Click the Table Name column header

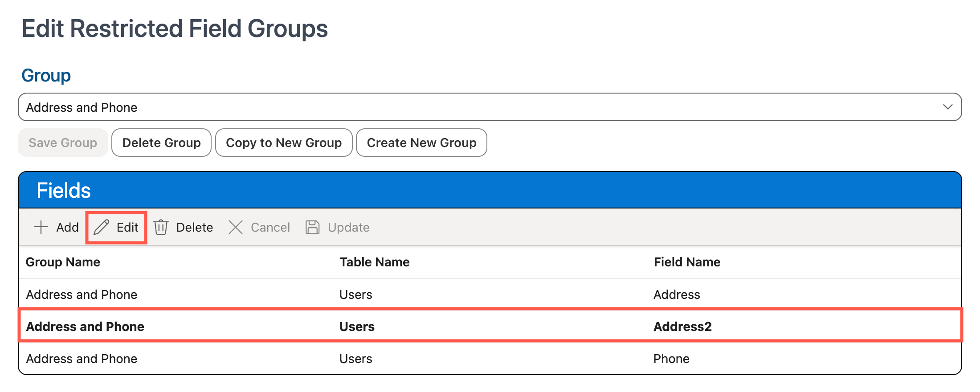click(374, 262)
